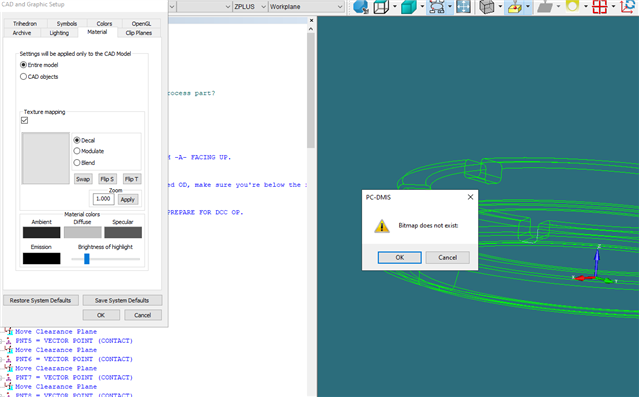Select the Blend texture mode

click(x=77, y=163)
